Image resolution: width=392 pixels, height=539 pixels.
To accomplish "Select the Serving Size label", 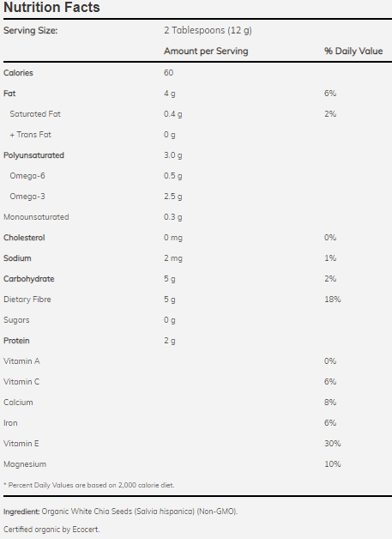I will click(x=31, y=31).
